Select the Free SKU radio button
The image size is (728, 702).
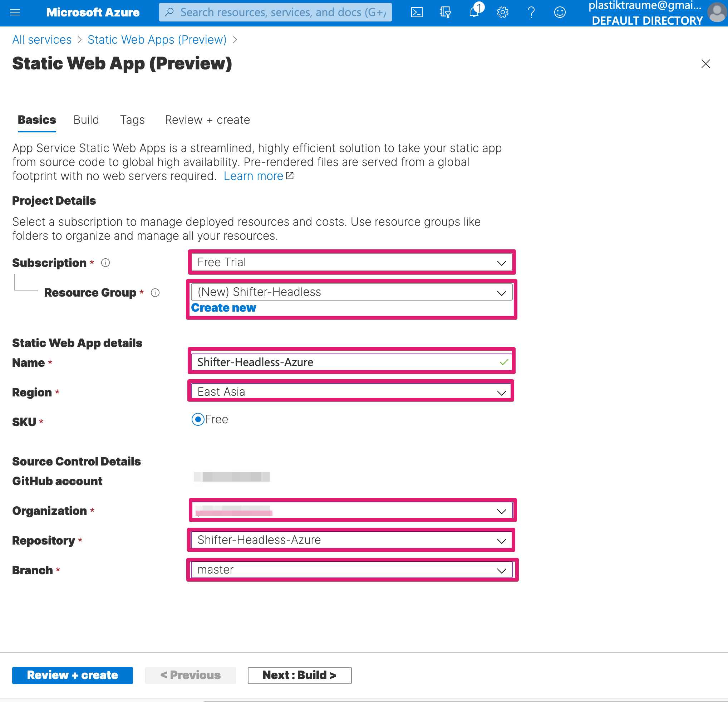[198, 419]
